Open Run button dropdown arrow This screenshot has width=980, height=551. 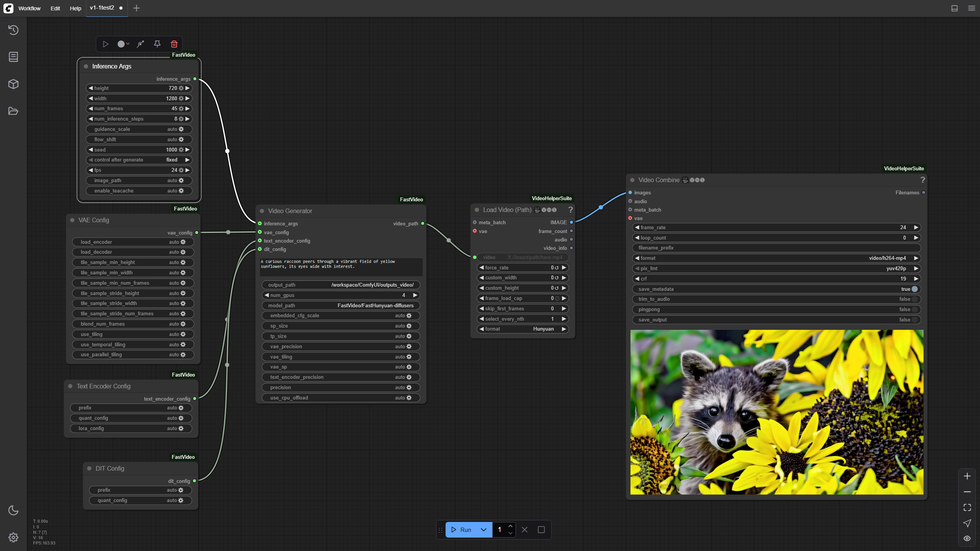484,530
